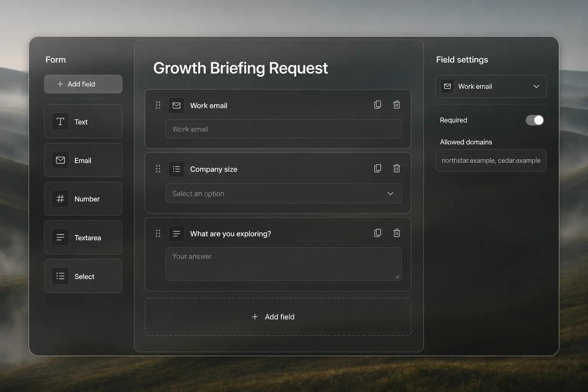588x392 pixels.
Task: Delete the Work email field
Action: pyautogui.click(x=397, y=105)
